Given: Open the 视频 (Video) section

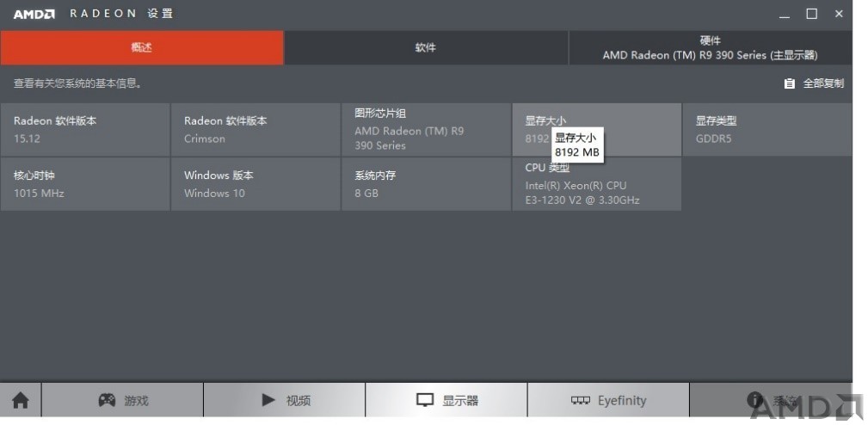Looking at the screenshot, I should tap(285, 400).
